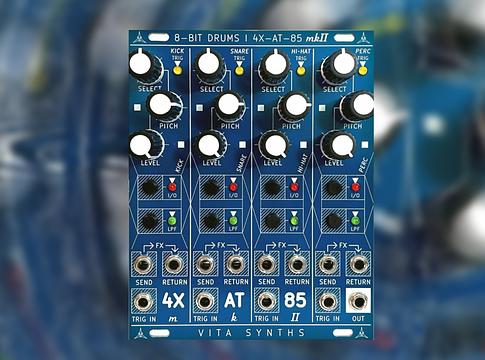Toggle the Snare LPF push button

[211, 220]
